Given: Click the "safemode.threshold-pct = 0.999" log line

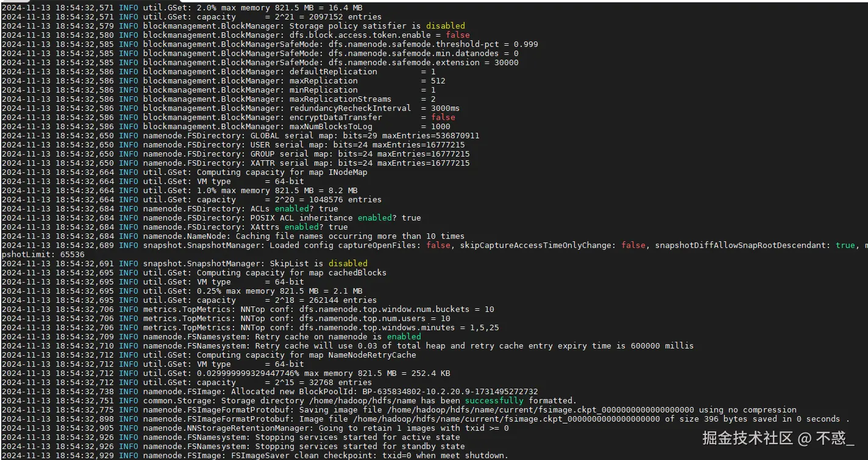Looking at the screenshot, I should [269, 44].
